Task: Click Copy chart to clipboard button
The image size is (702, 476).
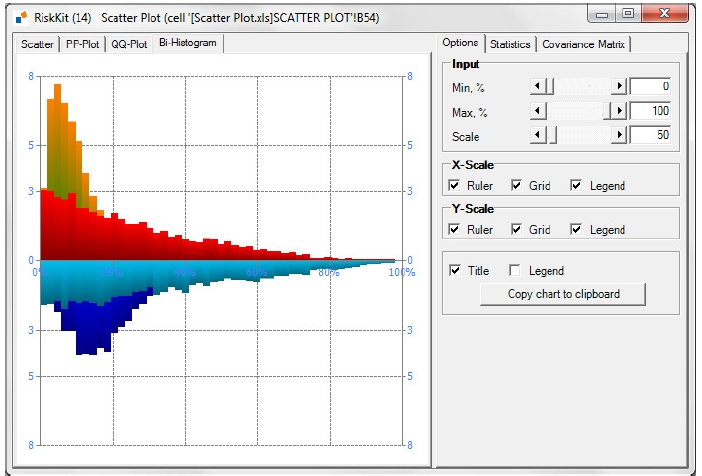Action: [x=563, y=294]
